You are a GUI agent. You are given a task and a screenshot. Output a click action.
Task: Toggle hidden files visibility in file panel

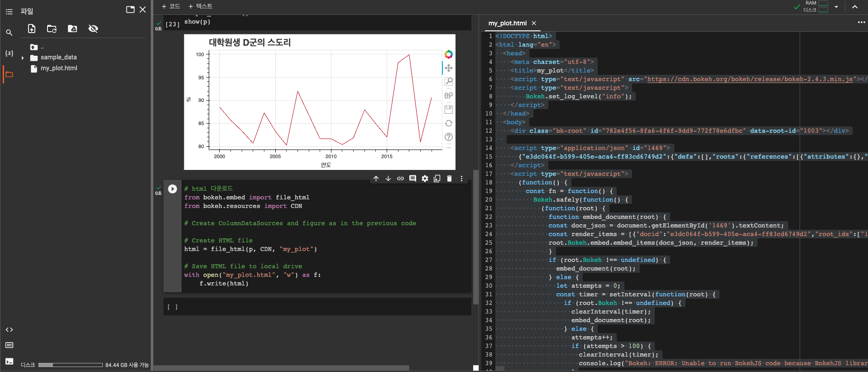tap(93, 29)
